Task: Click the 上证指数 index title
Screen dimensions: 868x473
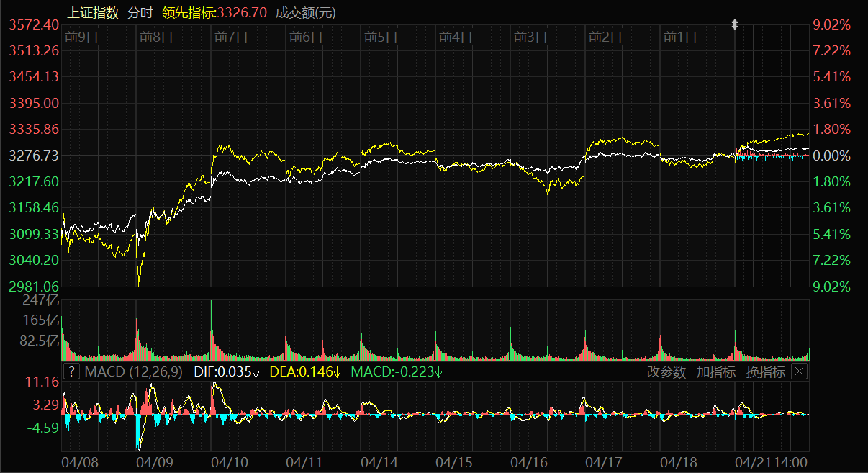Action: 92,12
